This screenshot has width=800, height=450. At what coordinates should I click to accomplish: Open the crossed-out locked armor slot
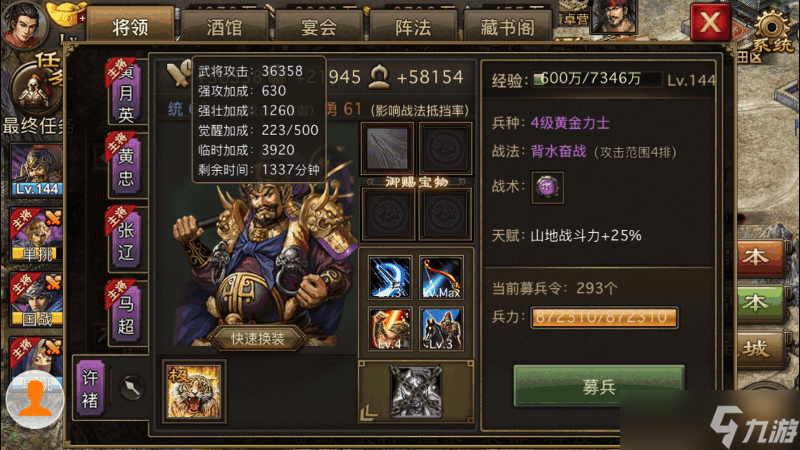click(416, 391)
